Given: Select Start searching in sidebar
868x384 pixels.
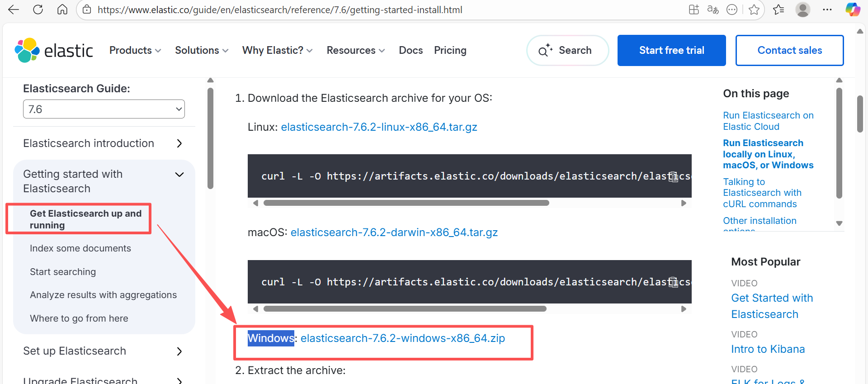Looking at the screenshot, I should pyautogui.click(x=63, y=272).
